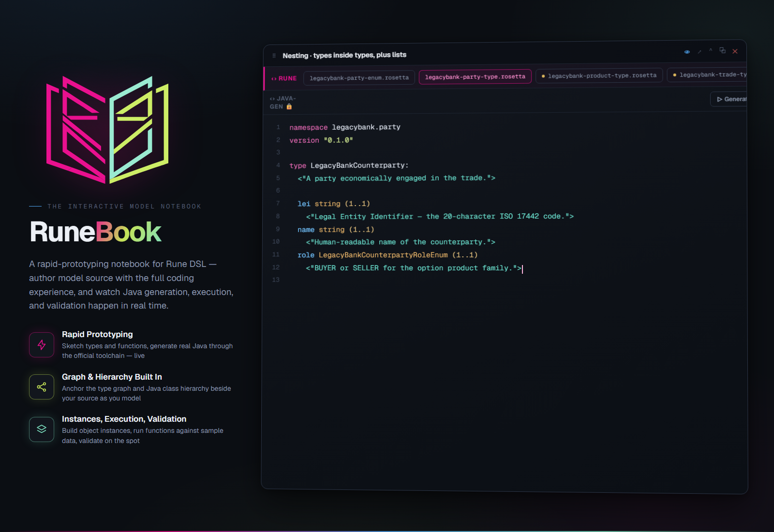The width and height of the screenshot is (774, 532).
Task: Click 'Sketch types and functions' description text
Action: (x=147, y=351)
